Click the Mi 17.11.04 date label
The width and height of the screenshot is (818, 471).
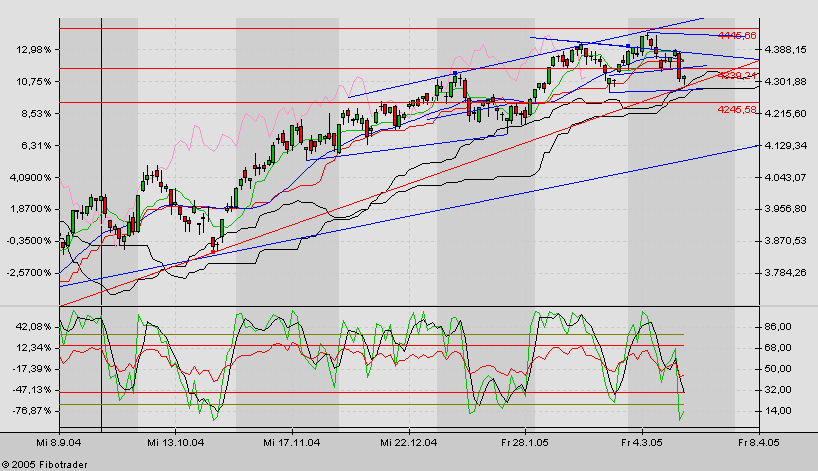[x=292, y=442]
